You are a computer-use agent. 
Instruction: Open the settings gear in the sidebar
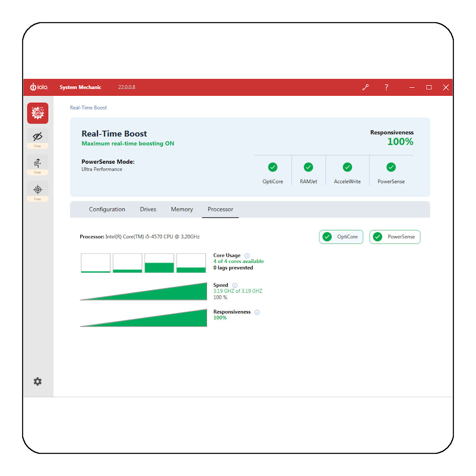pyautogui.click(x=38, y=381)
